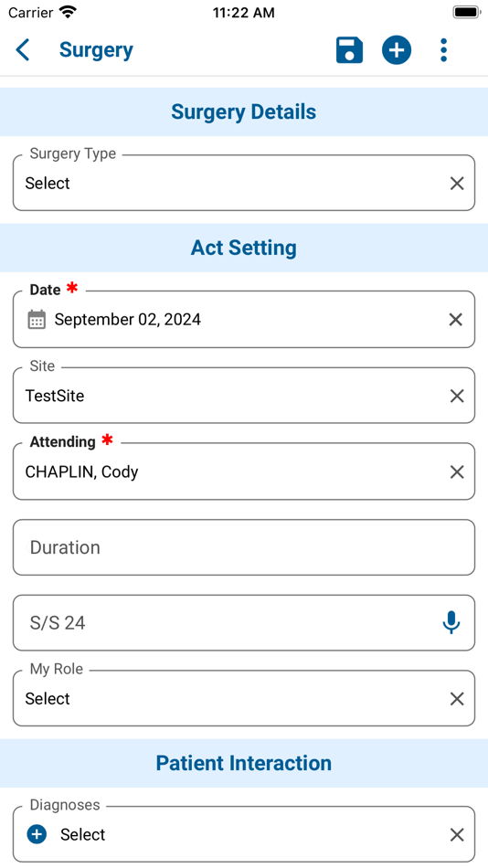Clear the Diagnoses selection
488x868 pixels.
click(x=457, y=835)
